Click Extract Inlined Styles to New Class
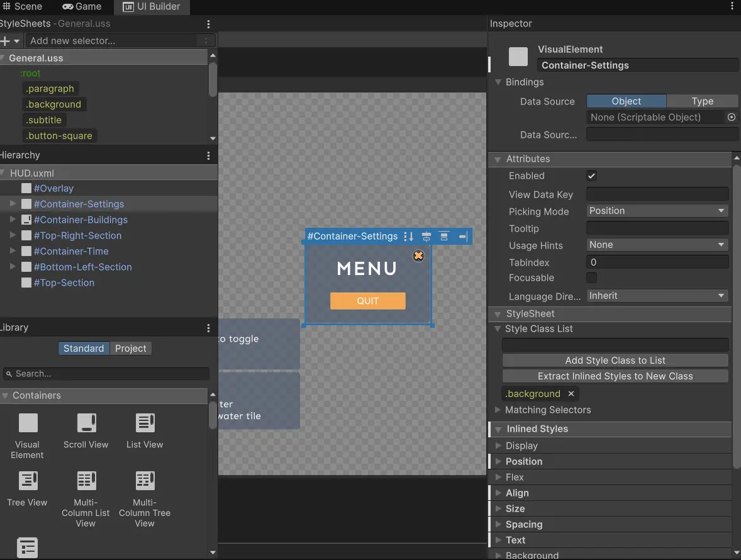This screenshot has width=741, height=560. pyautogui.click(x=615, y=376)
